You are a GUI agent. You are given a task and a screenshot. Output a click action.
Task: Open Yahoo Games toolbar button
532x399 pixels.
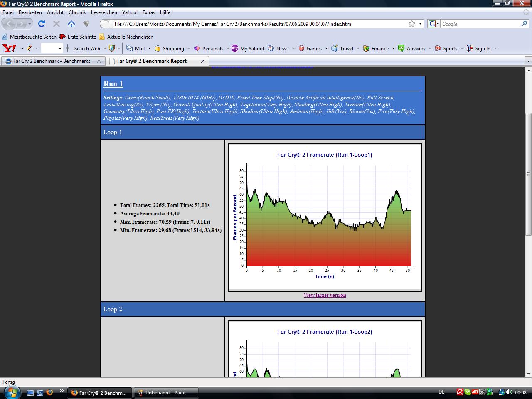coord(310,48)
